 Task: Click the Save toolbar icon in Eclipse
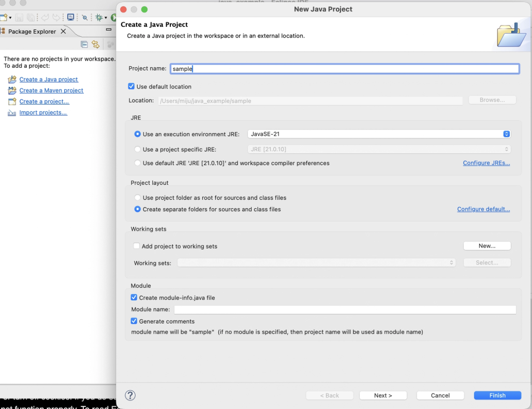pos(19,17)
